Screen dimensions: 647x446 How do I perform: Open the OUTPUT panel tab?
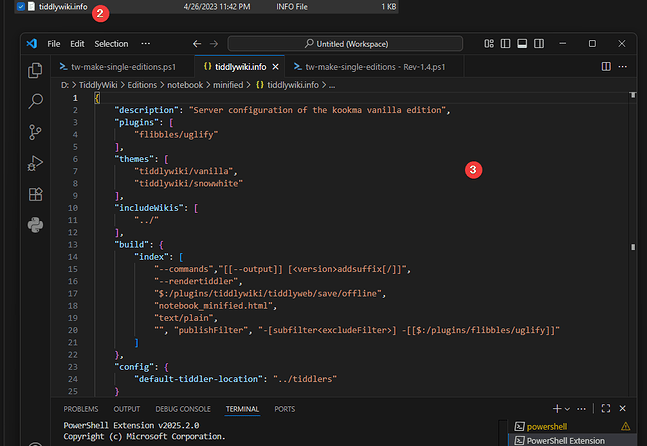(127, 409)
